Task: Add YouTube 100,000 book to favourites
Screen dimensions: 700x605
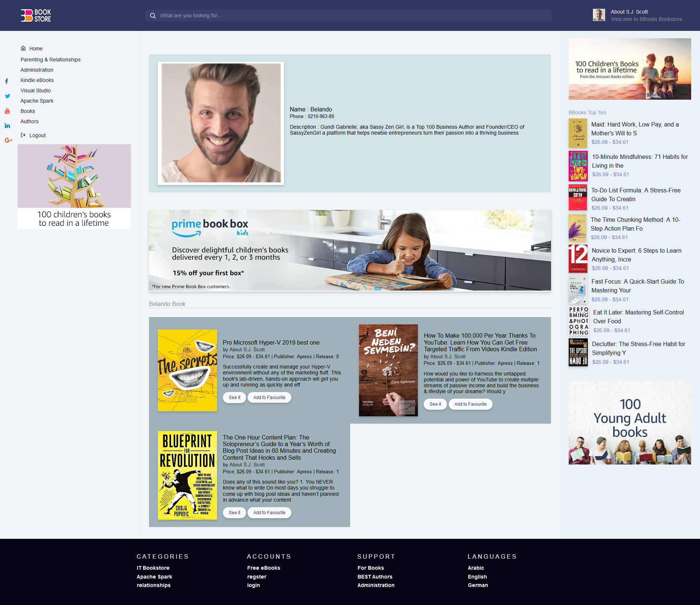Action: [470, 404]
